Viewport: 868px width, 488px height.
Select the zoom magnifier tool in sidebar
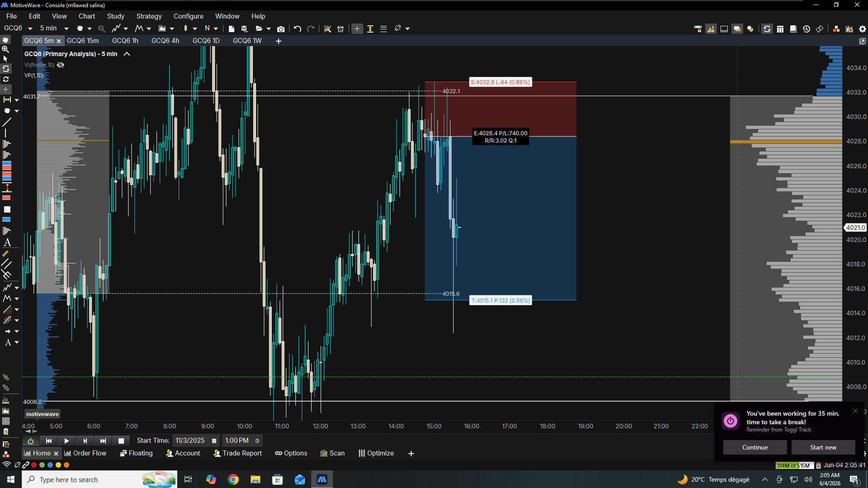(x=6, y=49)
